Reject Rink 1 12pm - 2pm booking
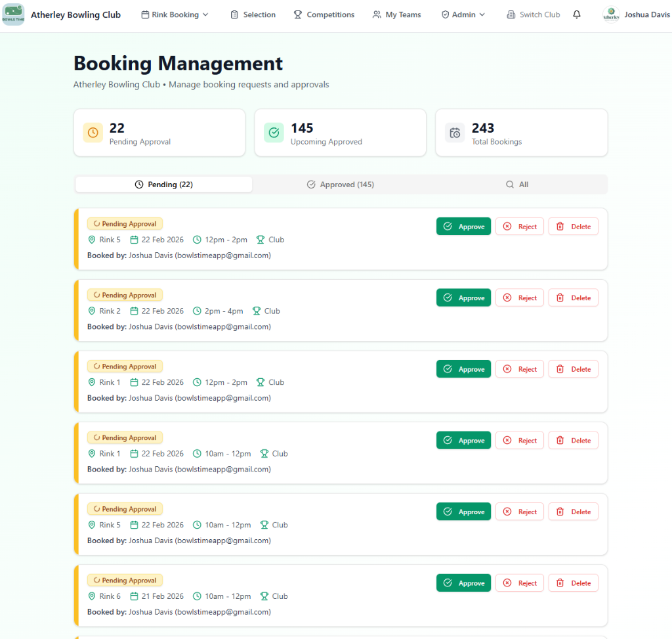 (x=520, y=369)
